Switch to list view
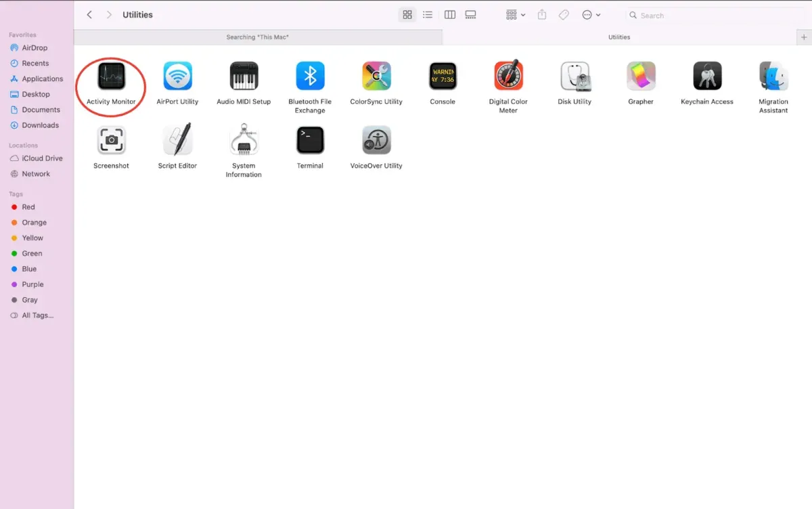 pos(428,15)
